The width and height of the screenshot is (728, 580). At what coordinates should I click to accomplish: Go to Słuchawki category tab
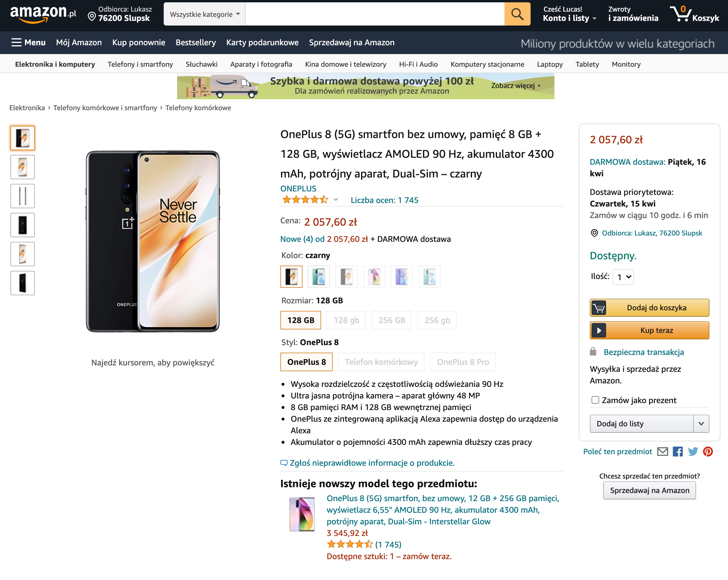201,64
